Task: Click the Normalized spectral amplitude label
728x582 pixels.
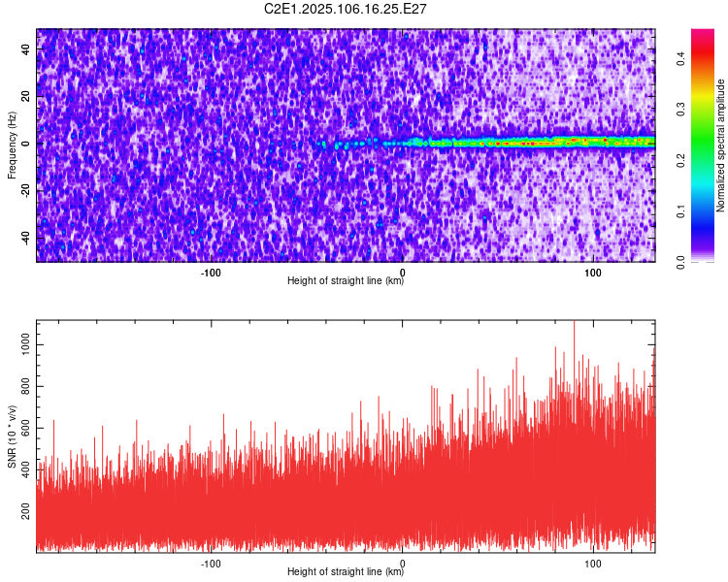Action: pos(720,145)
